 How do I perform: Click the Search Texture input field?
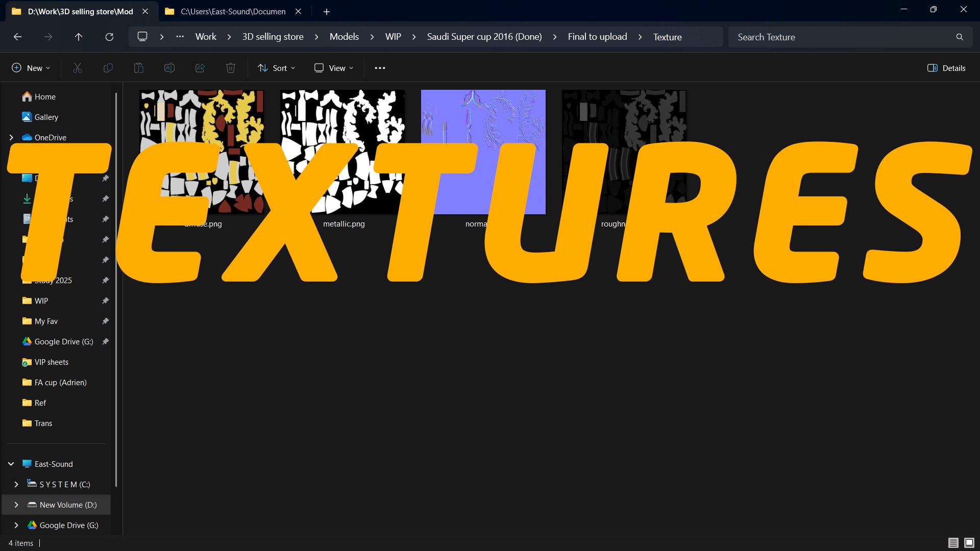pyautogui.click(x=842, y=37)
